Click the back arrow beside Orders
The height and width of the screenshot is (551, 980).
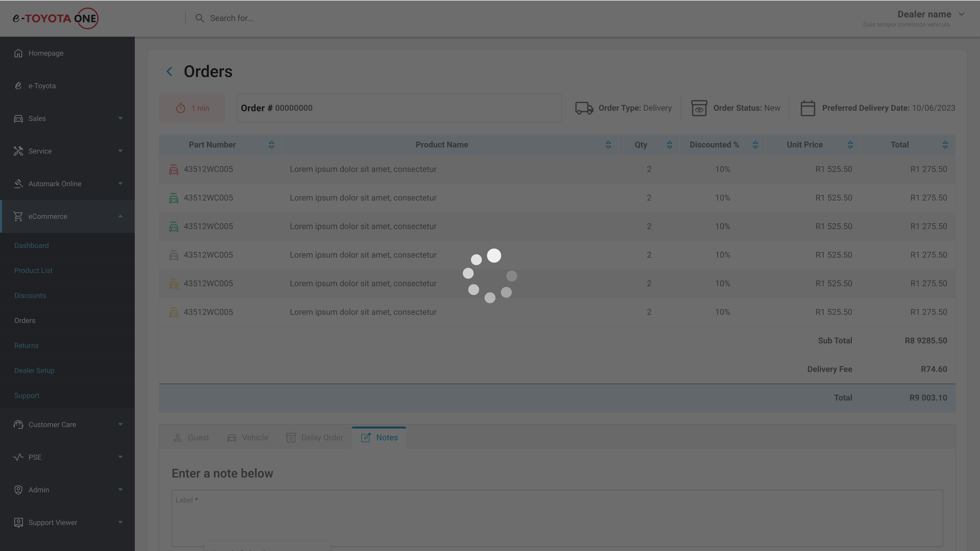pyautogui.click(x=169, y=71)
